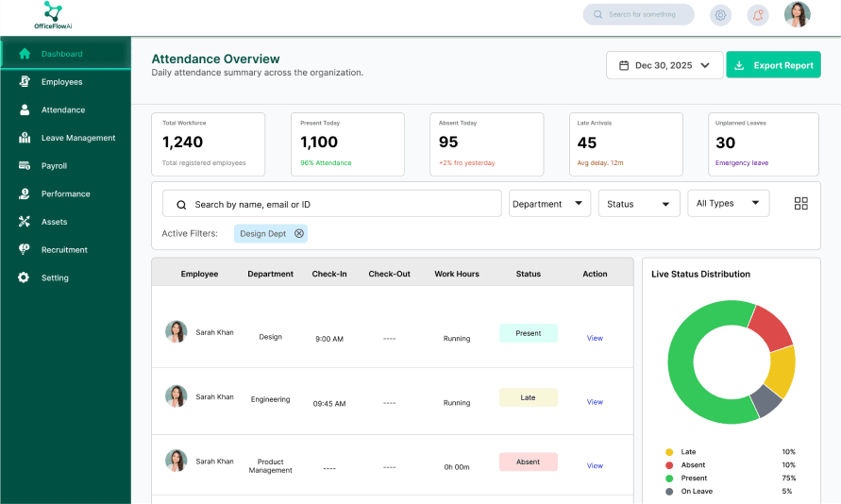Viewport: 841px width, 504px height.
Task: Click View link for Design row
Action: pyautogui.click(x=595, y=338)
